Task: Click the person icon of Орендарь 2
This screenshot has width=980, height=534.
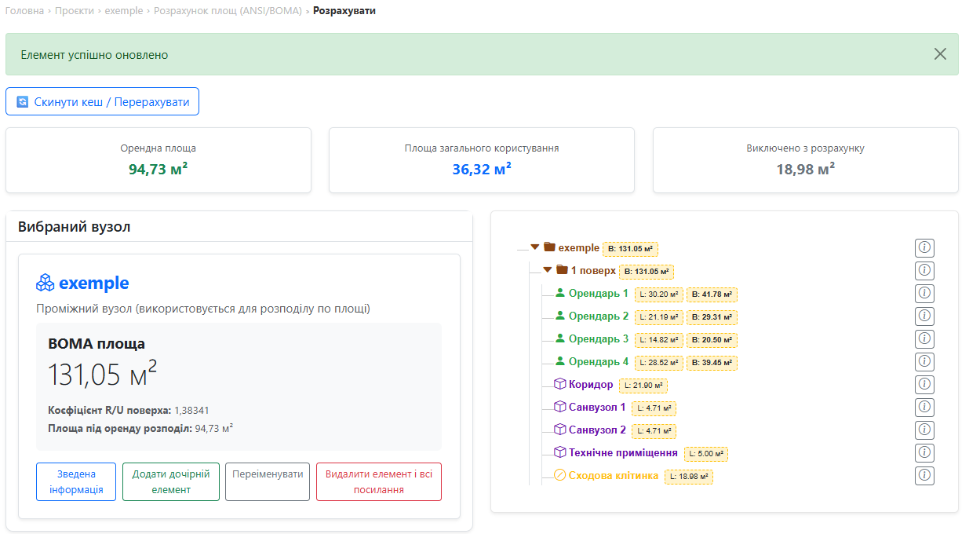Action: (560, 316)
